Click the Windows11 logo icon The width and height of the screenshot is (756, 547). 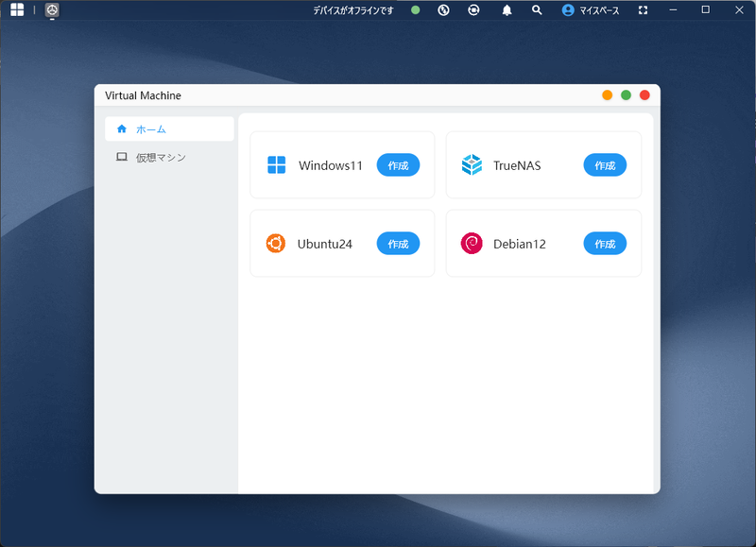pos(276,164)
